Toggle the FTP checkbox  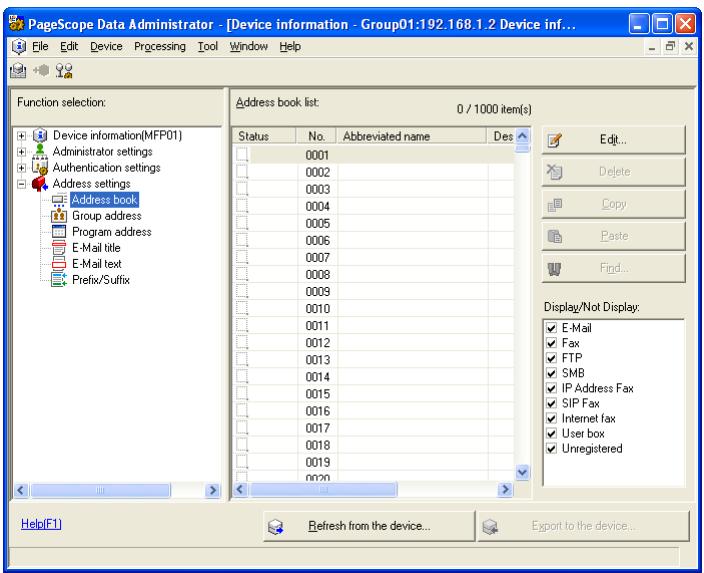click(551, 358)
